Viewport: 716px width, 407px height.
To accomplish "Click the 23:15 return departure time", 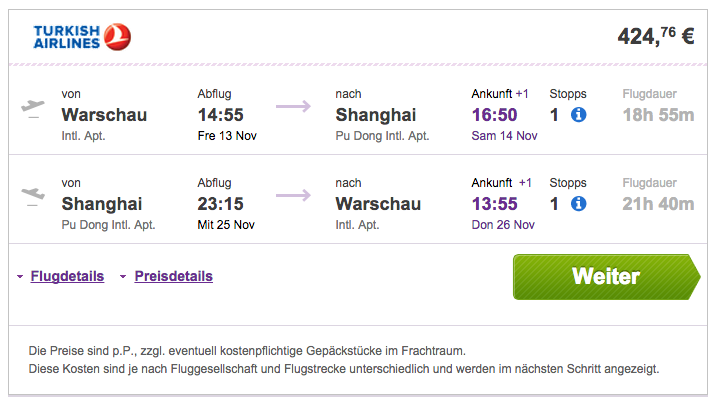I will click(221, 204).
